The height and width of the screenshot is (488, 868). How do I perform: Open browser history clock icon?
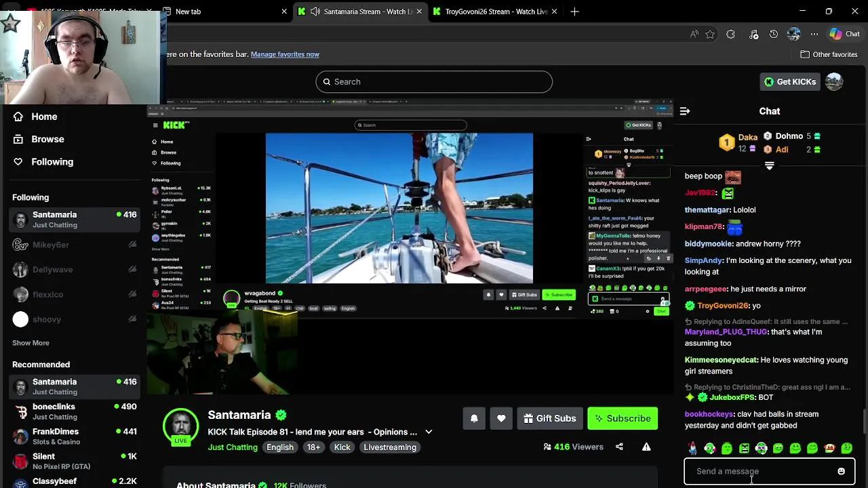pos(774,34)
